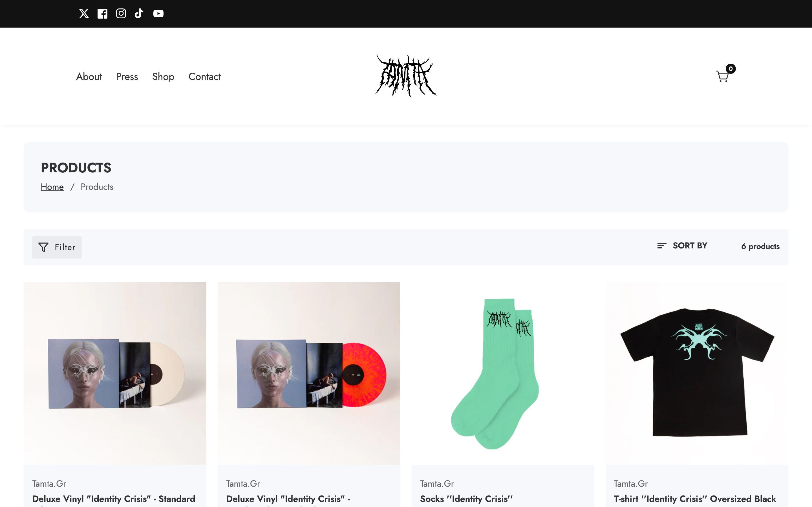This screenshot has width=812, height=507.
Task: Select Shop in the navigation
Action: [163, 76]
